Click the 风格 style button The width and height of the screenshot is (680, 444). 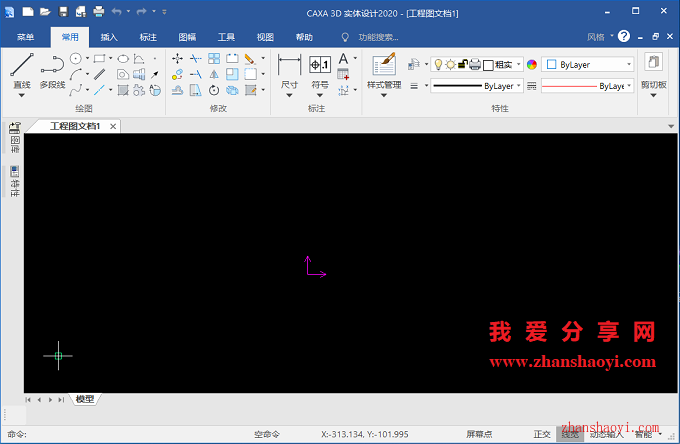[596, 37]
